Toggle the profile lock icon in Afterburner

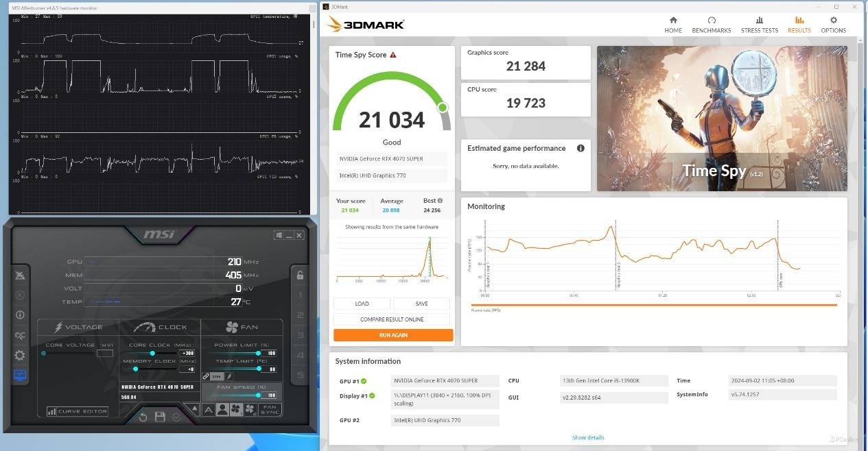(x=300, y=276)
